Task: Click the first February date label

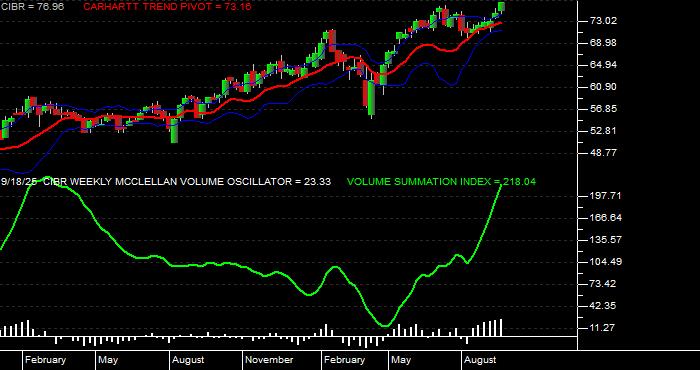Action: tap(46, 360)
